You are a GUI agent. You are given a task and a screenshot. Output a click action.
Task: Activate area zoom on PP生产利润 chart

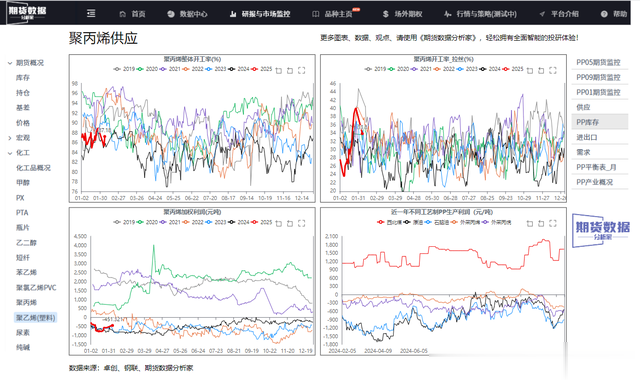pos(530,223)
